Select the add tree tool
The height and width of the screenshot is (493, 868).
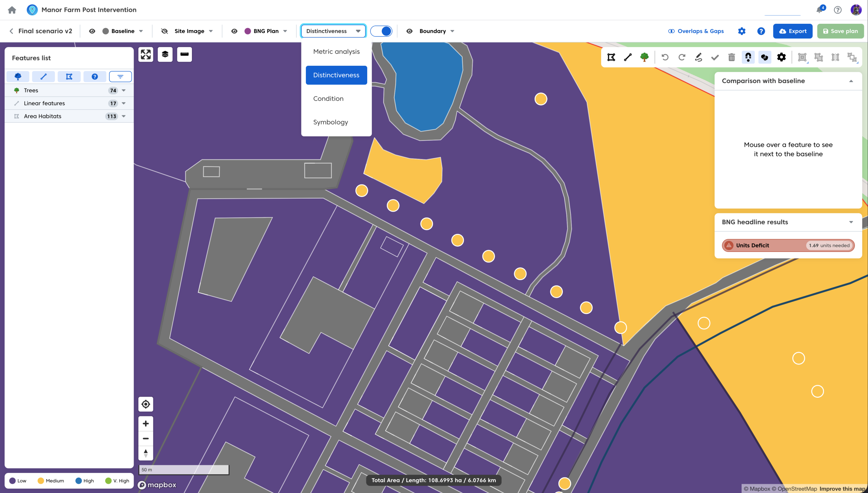tap(644, 57)
